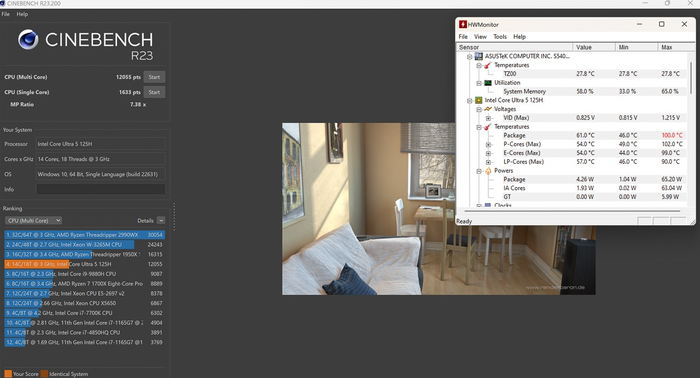Open the CPU (Multi Core) ranking dropdown
The width and height of the screenshot is (700, 378).
click(x=33, y=220)
